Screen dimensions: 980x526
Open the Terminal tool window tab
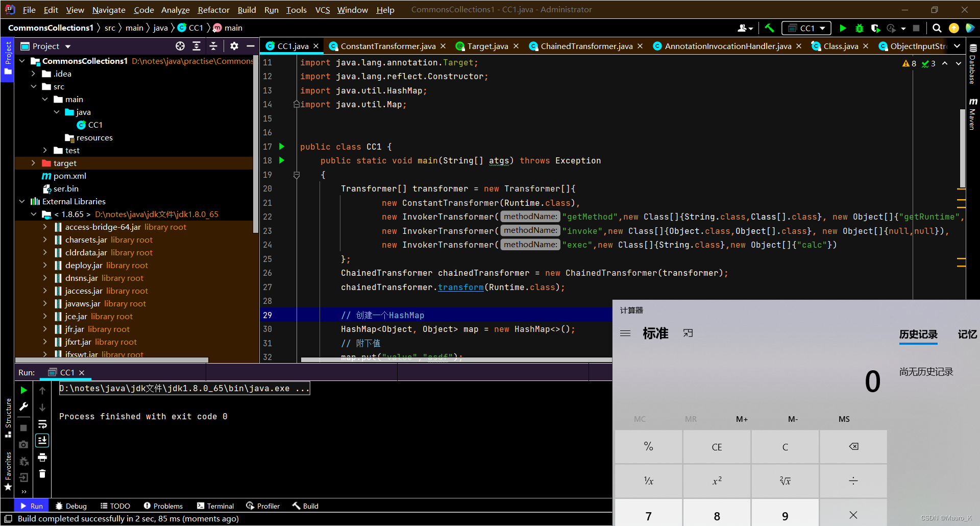pos(215,506)
